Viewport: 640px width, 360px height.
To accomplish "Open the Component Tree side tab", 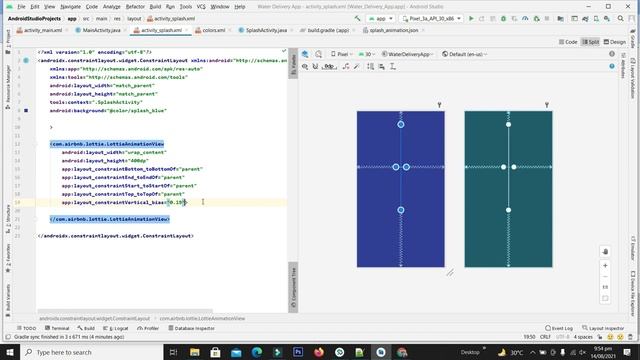I will (x=293, y=287).
